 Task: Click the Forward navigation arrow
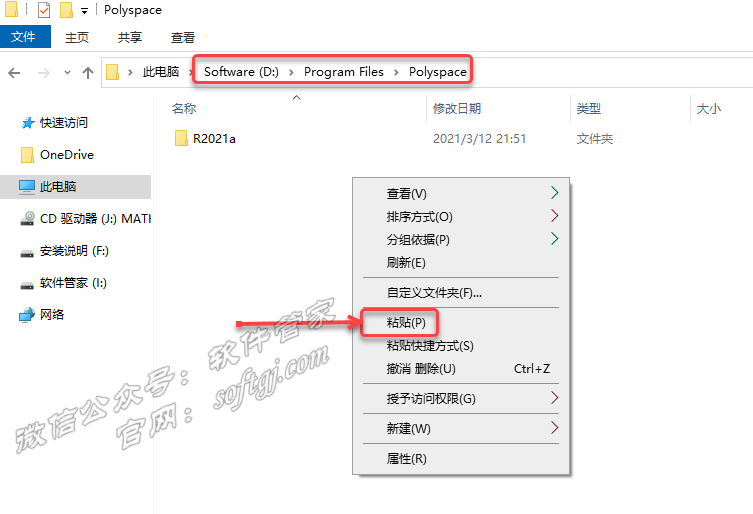[44, 73]
